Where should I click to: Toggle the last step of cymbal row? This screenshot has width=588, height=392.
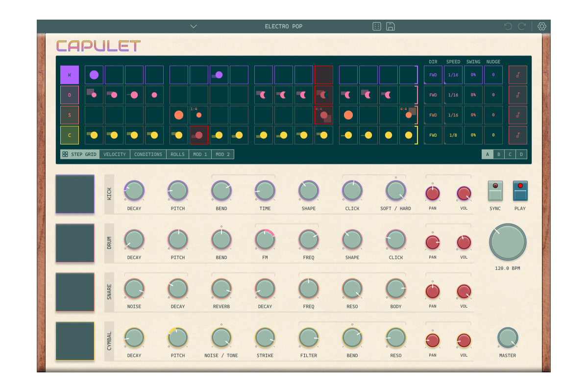coord(409,135)
